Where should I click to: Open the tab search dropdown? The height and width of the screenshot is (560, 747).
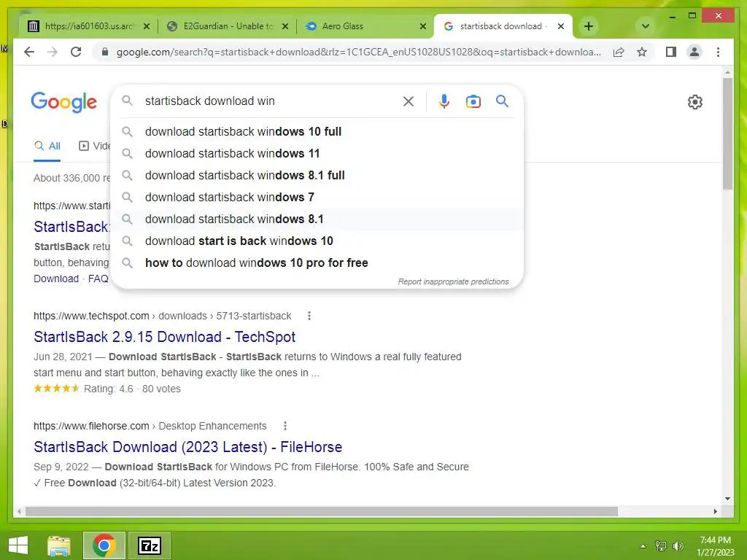pos(645,26)
